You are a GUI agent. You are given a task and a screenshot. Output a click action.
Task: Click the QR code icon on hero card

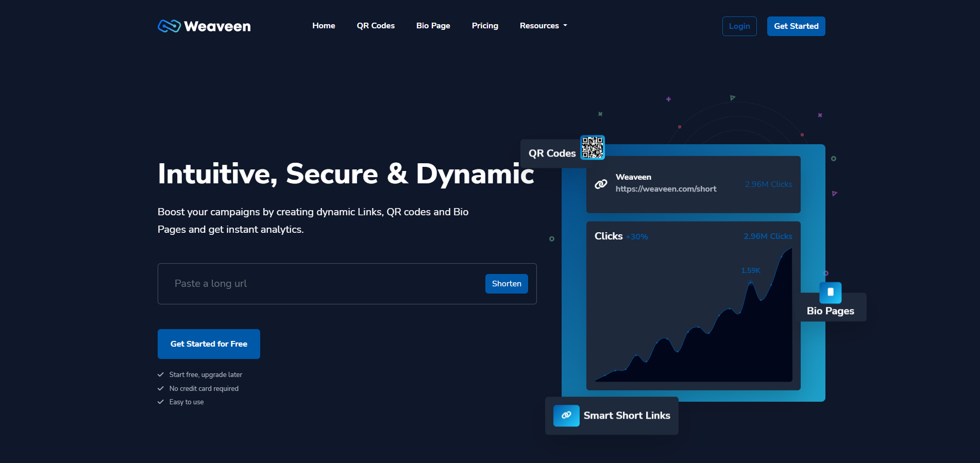(593, 148)
